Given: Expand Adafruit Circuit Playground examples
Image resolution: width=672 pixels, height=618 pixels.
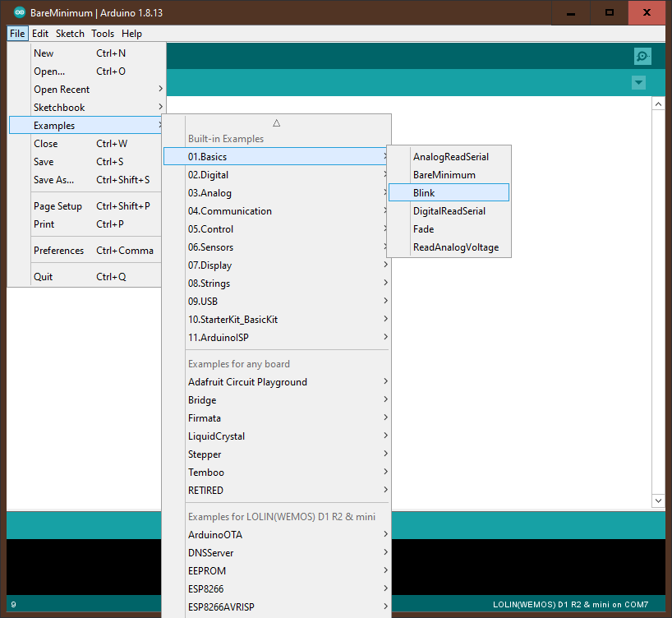Looking at the screenshot, I should [276, 382].
